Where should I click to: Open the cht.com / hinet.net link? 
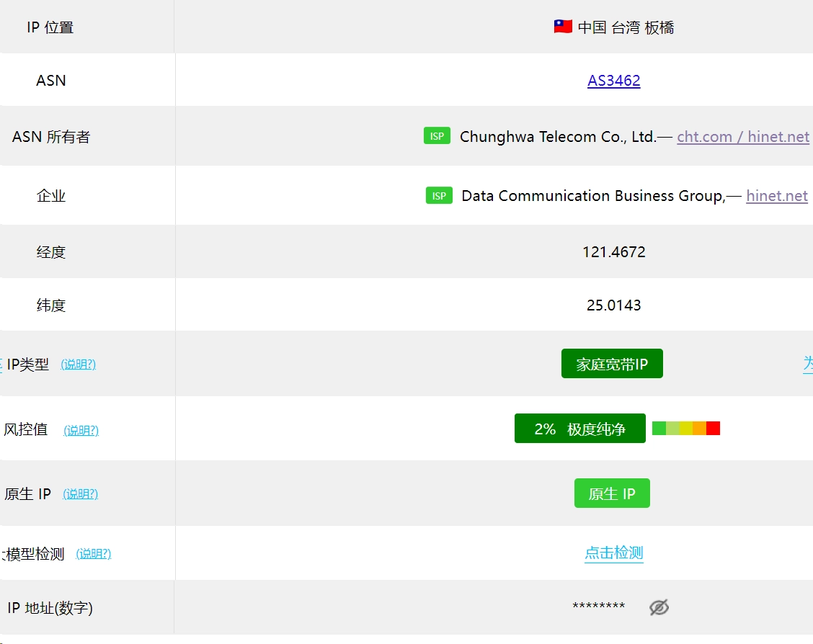pos(742,137)
